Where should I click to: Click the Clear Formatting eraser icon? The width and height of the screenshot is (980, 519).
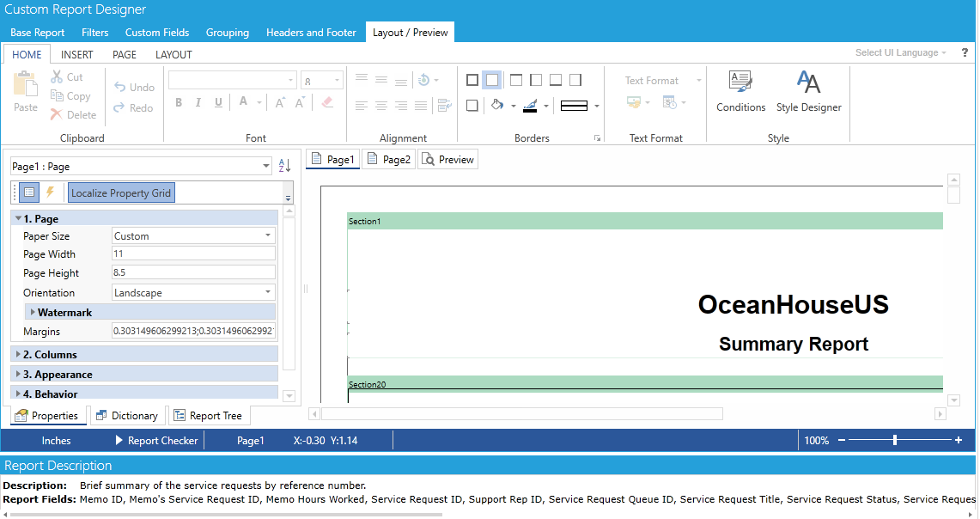point(327,102)
